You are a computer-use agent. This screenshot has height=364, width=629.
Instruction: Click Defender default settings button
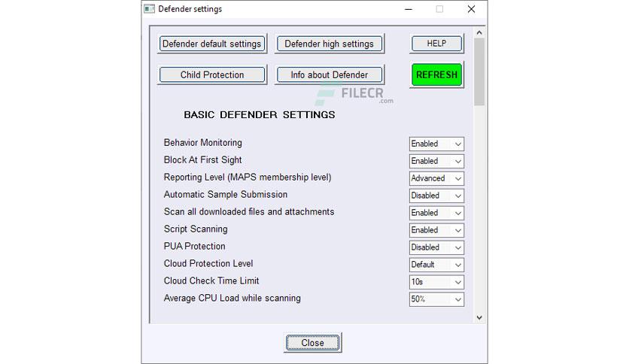point(212,44)
